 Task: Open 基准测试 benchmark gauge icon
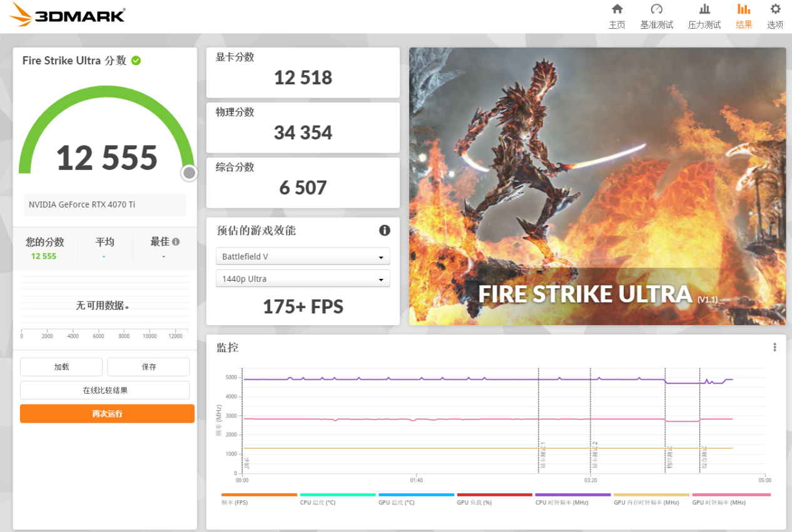tap(656, 9)
